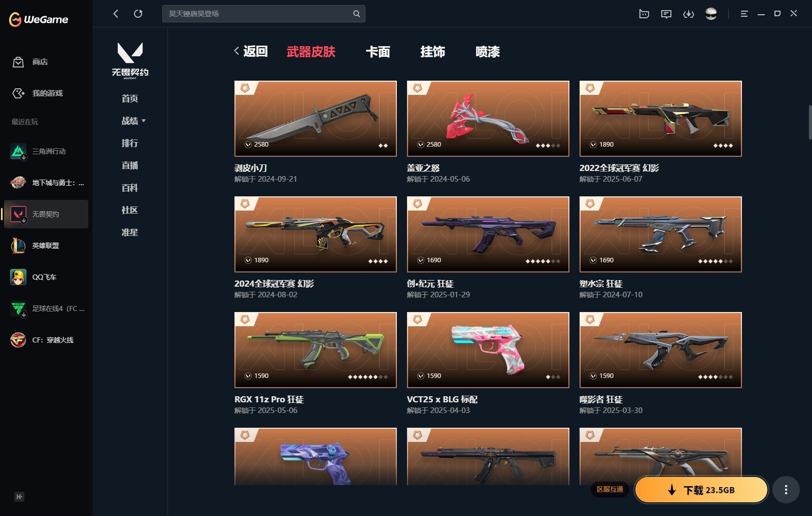Open the folder icon in the top bar

(644, 14)
